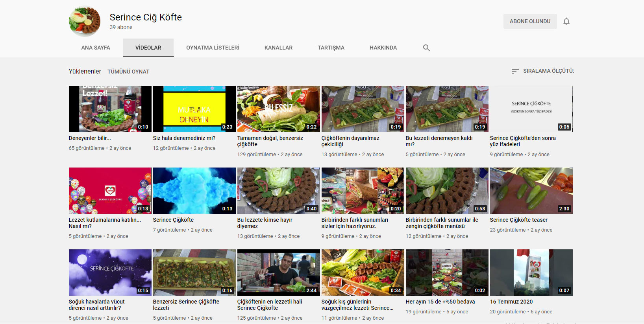Click title Soğuk havalarda vücut direnci nasıl arttırılır?
The height and width of the screenshot is (324, 644).
coord(97,305)
